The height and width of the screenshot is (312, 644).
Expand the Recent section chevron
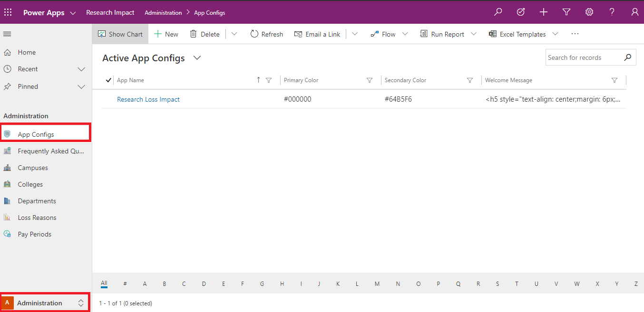[x=81, y=69]
